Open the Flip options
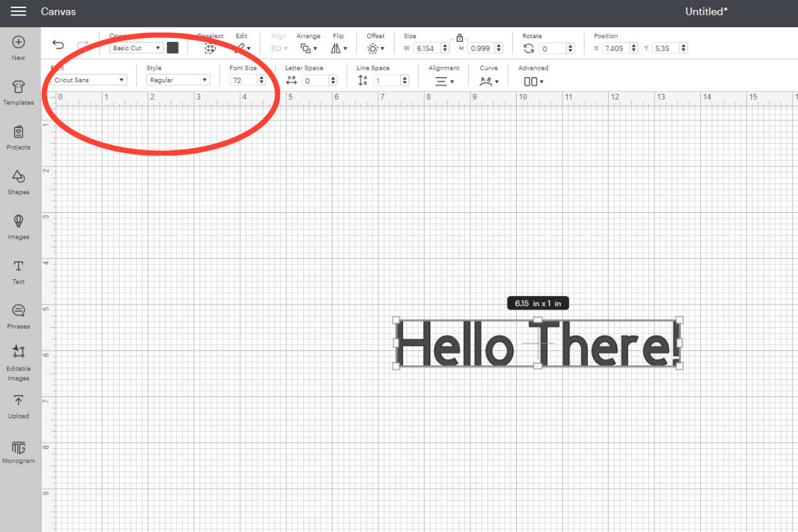This screenshot has height=532, width=798. click(339, 48)
